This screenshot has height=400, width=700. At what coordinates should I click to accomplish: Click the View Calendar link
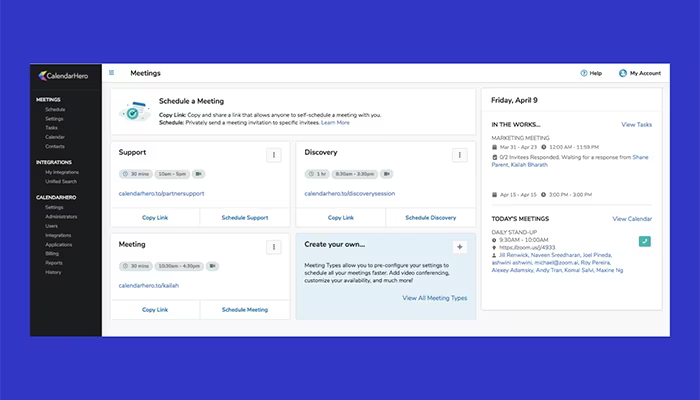(x=632, y=219)
